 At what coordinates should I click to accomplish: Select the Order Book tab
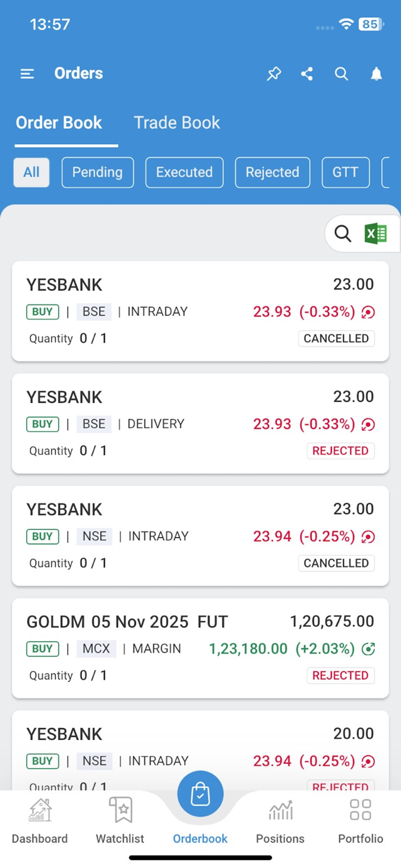59,123
